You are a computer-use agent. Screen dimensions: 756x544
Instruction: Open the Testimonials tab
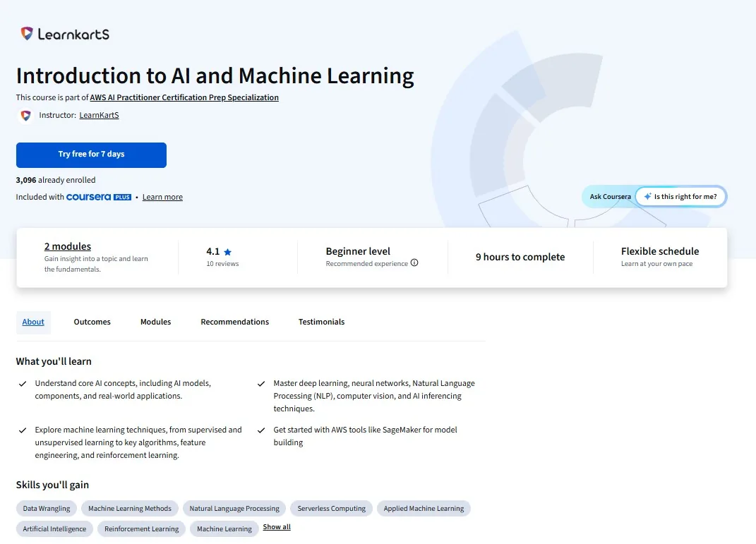[x=322, y=322]
